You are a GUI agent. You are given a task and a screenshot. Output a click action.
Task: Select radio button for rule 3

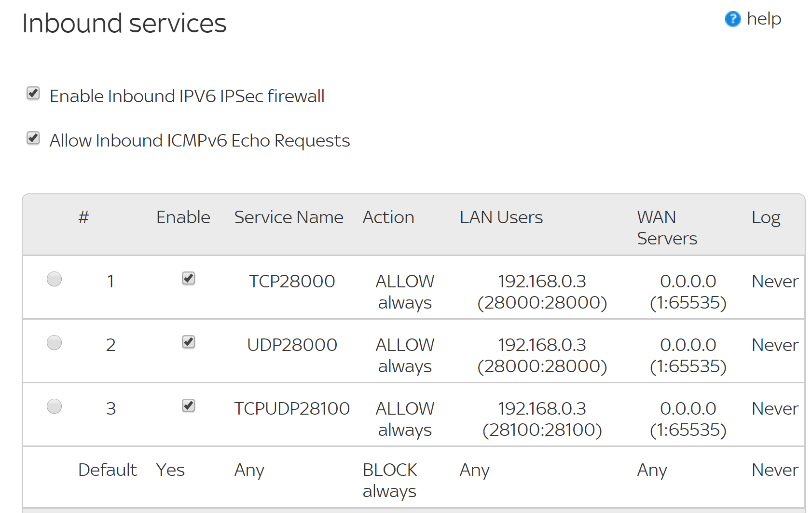54,406
